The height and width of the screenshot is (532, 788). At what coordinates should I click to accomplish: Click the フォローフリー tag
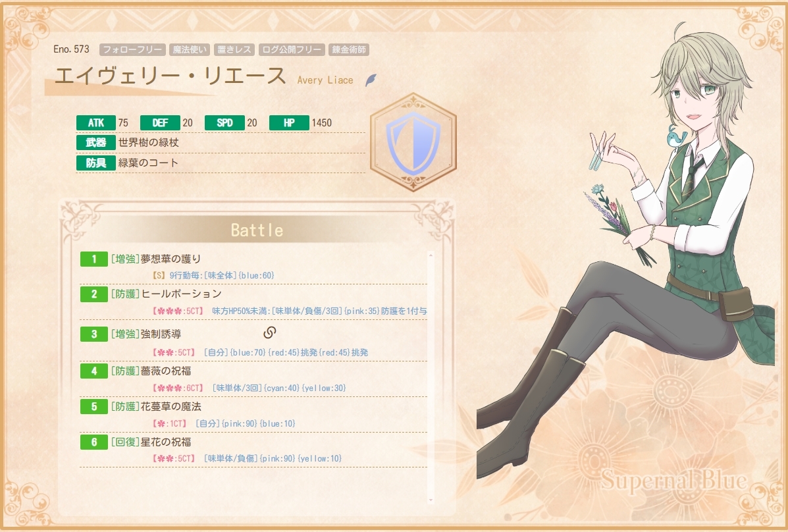coord(133,49)
